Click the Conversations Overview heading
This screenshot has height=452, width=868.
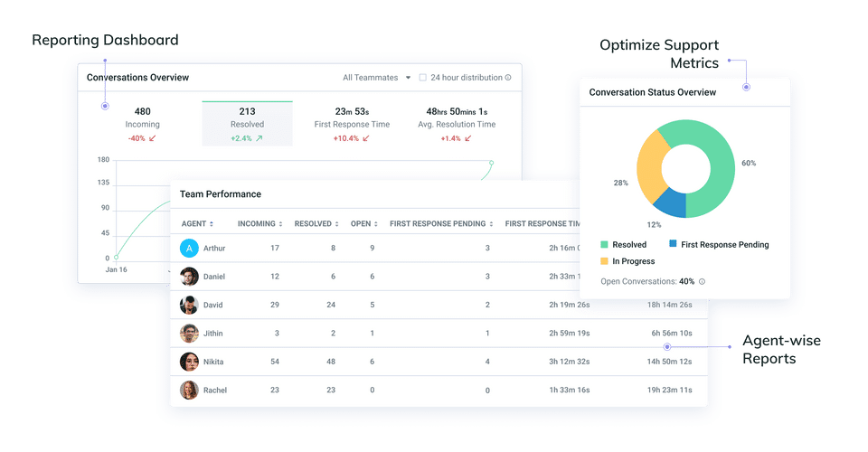coord(137,78)
